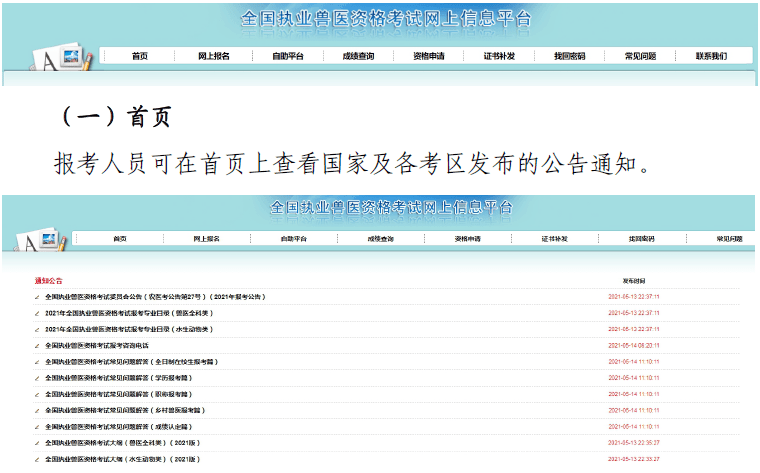
Task: Open 报考专业目录（兽医全科类） notice
Action: click(x=129, y=313)
